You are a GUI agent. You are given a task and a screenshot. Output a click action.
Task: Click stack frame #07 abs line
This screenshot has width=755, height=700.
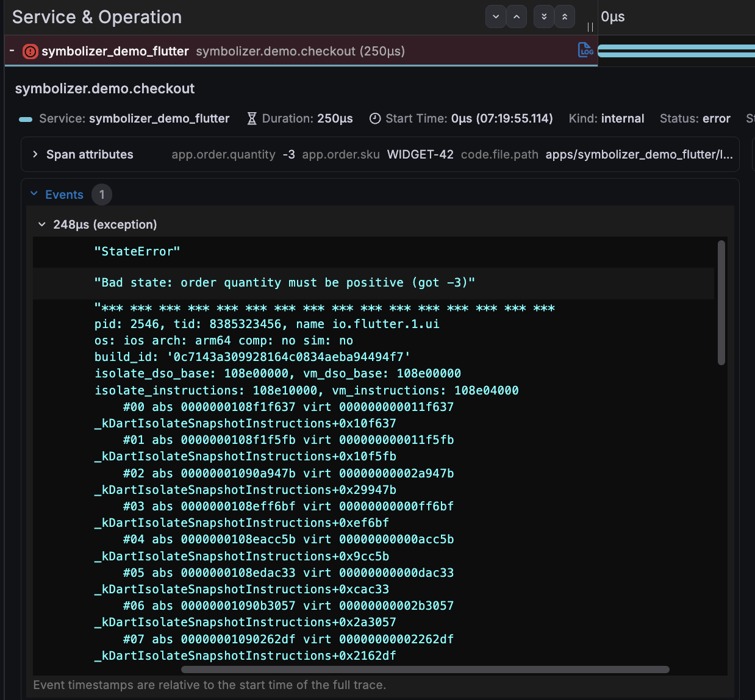288,639
